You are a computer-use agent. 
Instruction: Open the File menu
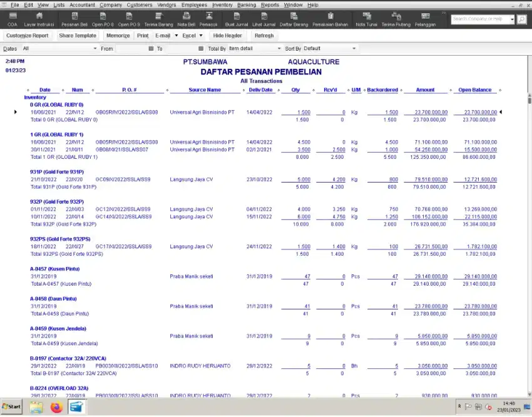14,5
